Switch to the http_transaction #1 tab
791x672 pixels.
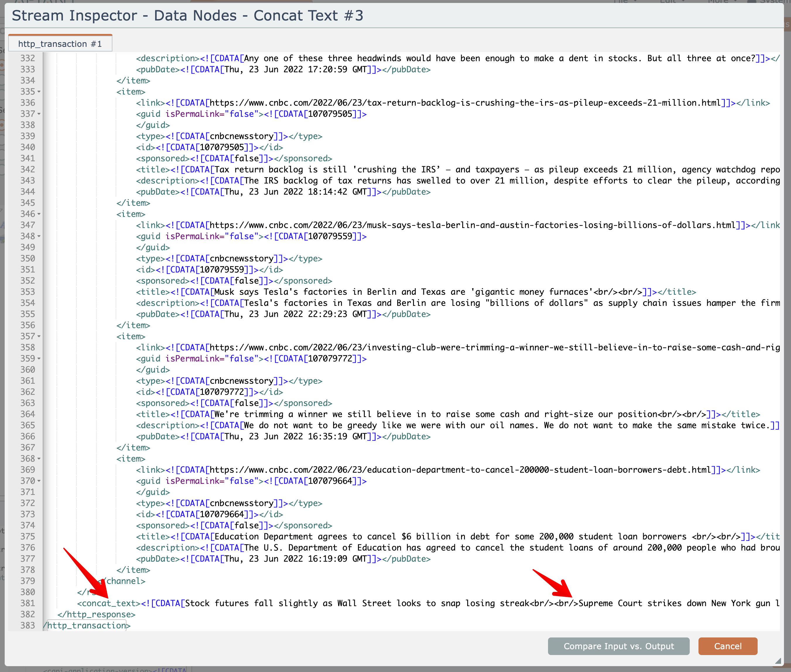click(60, 44)
